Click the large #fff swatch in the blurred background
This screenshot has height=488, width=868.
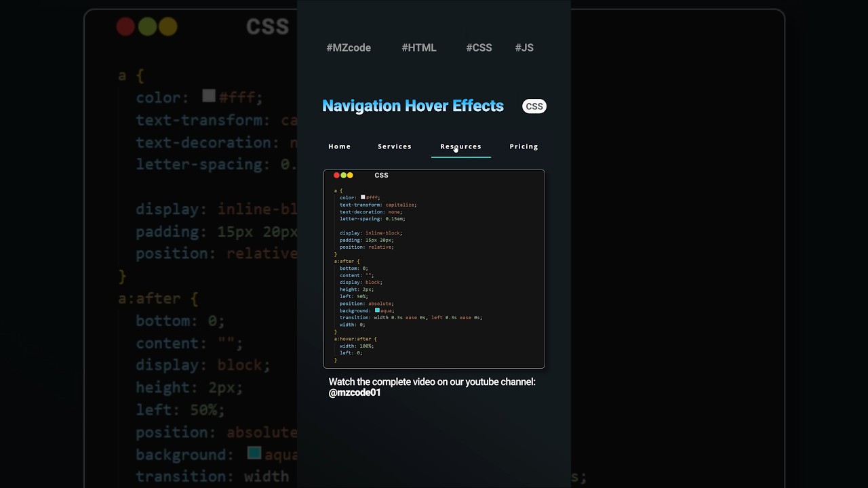pos(209,96)
